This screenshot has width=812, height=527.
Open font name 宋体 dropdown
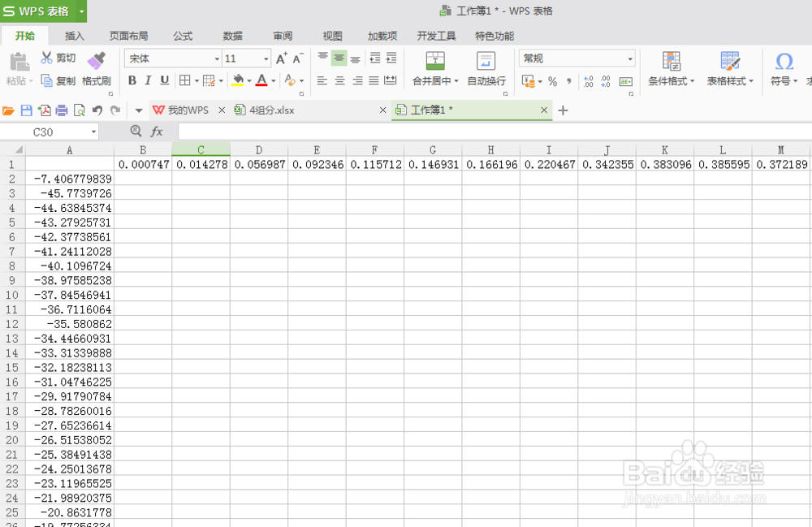[217, 58]
